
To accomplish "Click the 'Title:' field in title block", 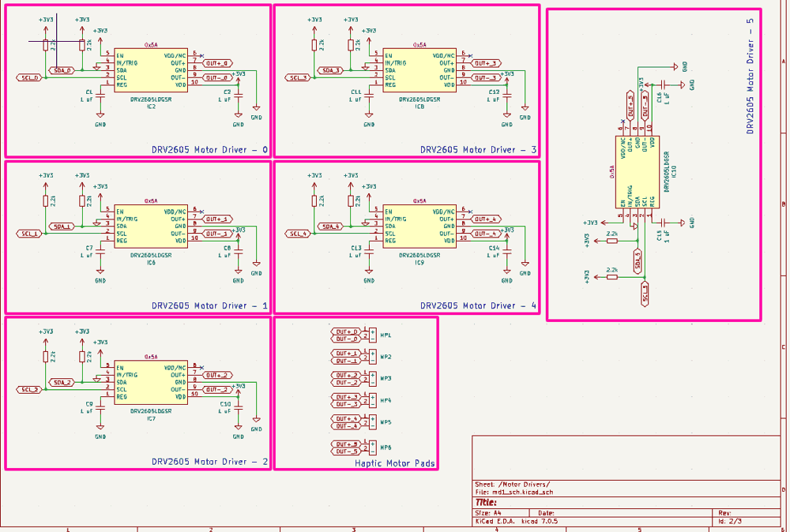I will (x=486, y=502).
